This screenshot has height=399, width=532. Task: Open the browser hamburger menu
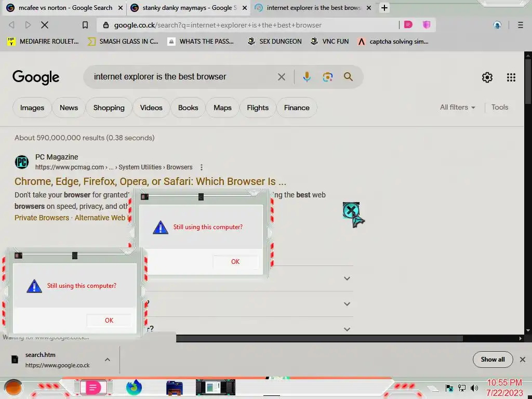tap(521, 25)
